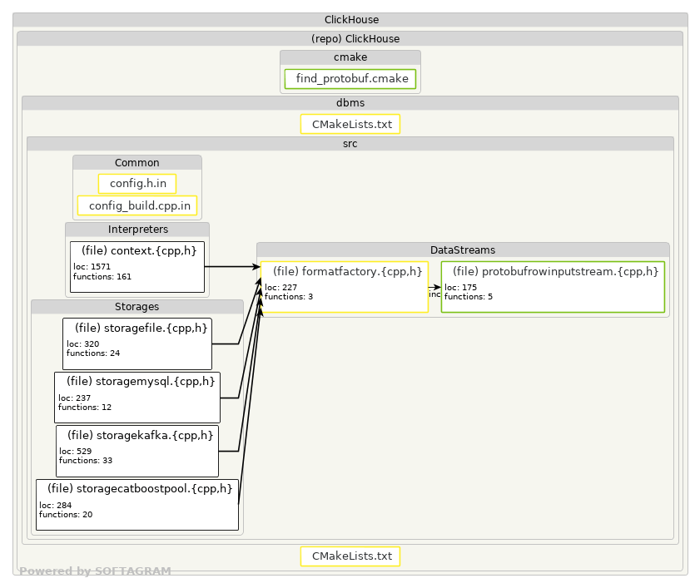Select the find_protobuf.cmake file node

click(350, 79)
